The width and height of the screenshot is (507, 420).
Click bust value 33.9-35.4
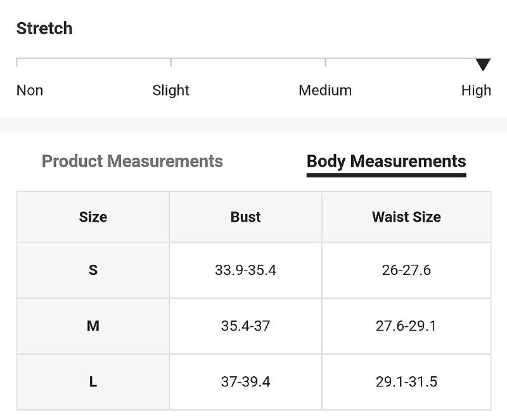pos(245,270)
